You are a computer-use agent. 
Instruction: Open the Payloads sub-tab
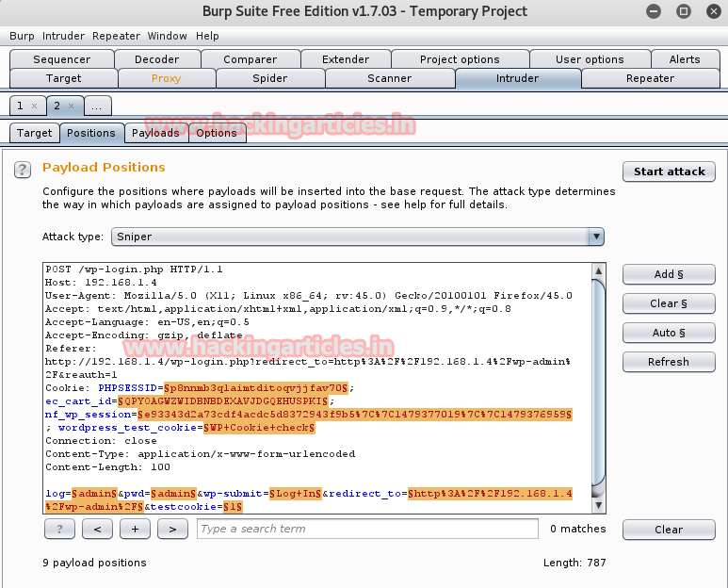(155, 133)
